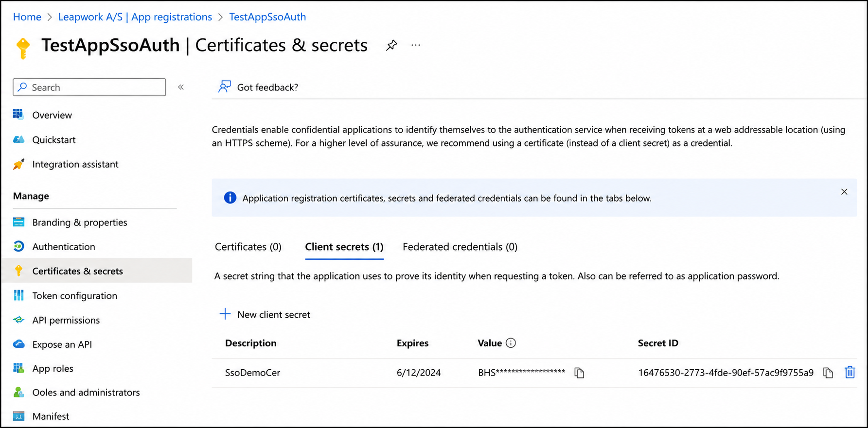Viewport: 868px width, 428px height.
Task: Open the Got feedback? link
Action: coord(258,87)
